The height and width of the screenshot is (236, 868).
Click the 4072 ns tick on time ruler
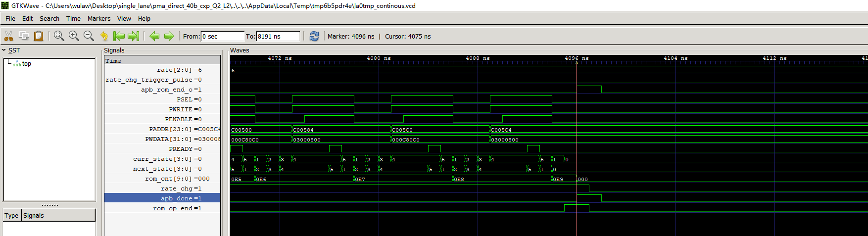pos(280,58)
